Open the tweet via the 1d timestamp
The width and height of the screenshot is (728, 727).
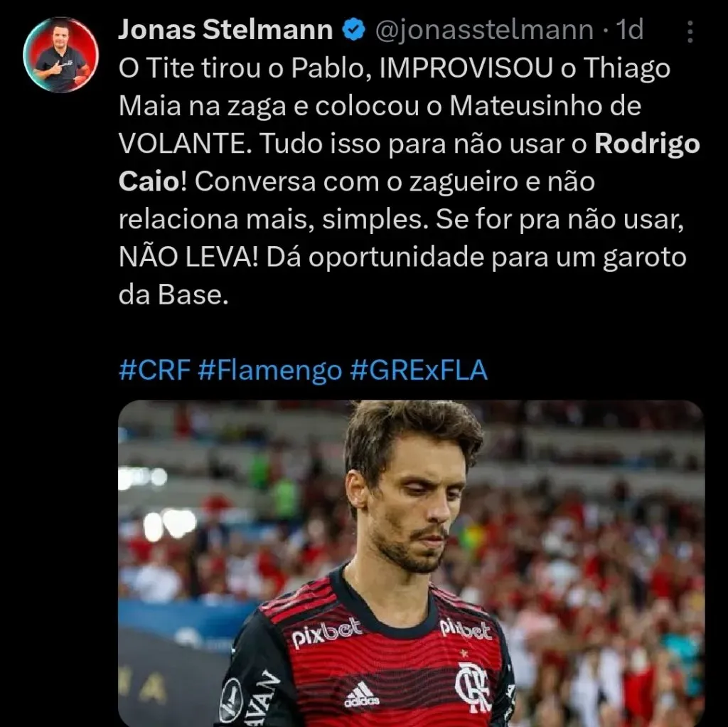click(x=630, y=30)
